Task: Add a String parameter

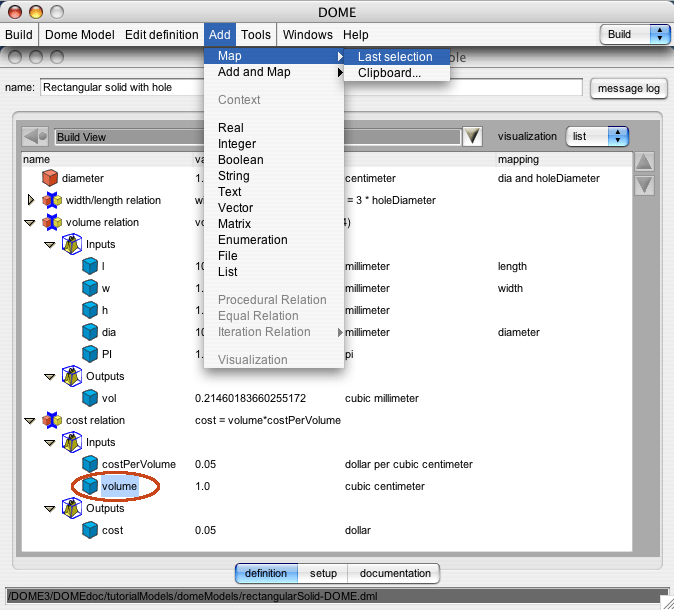Action: (274, 175)
